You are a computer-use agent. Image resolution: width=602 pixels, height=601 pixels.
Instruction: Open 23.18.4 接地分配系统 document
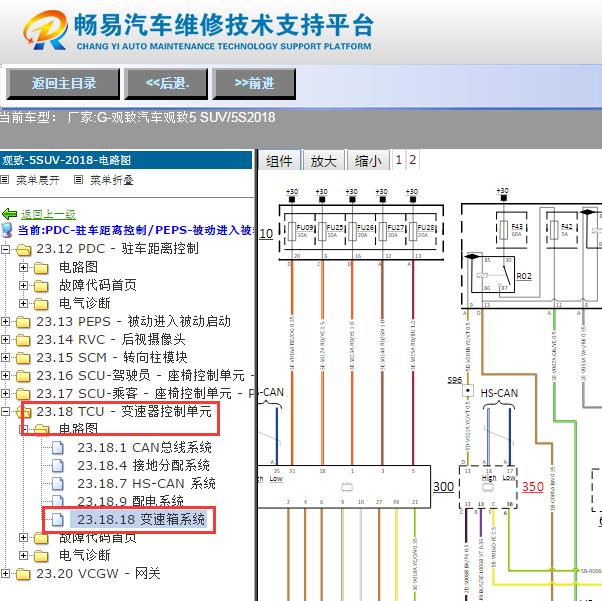[x=144, y=465]
